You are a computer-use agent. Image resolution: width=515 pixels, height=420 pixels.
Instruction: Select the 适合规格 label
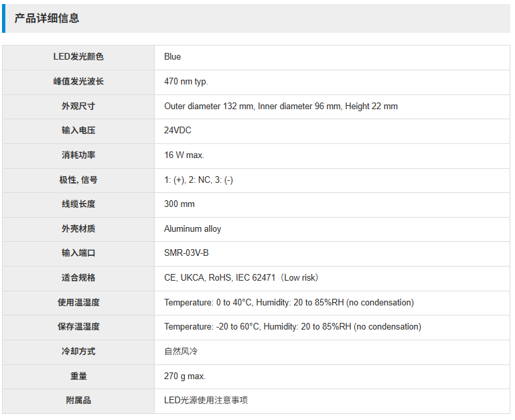[x=78, y=278]
